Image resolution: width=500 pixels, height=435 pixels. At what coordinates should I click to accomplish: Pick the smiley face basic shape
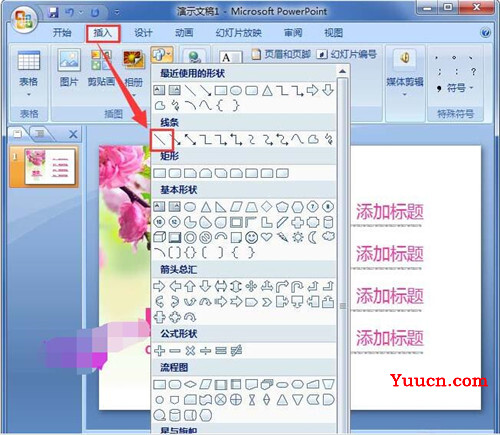(251, 237)
